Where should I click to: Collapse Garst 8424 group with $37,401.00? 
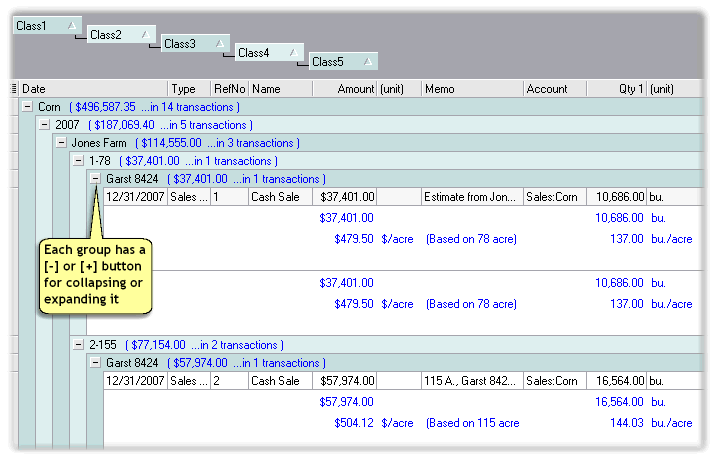95,178
